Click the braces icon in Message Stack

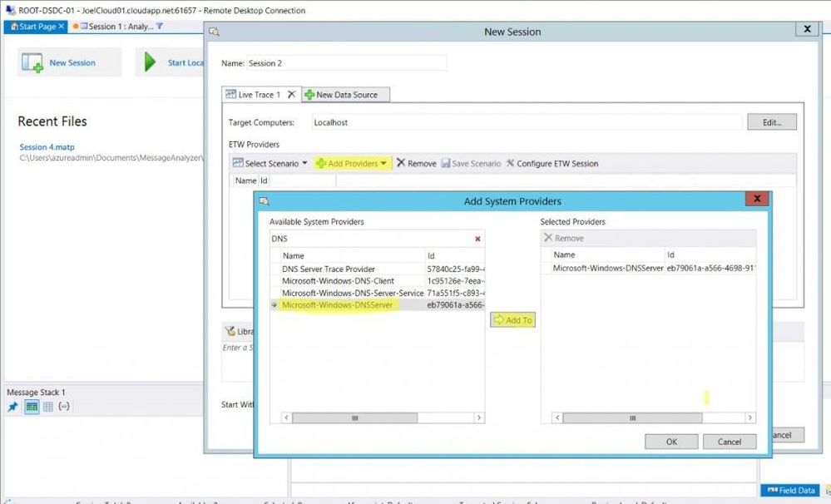click(63, 407)
